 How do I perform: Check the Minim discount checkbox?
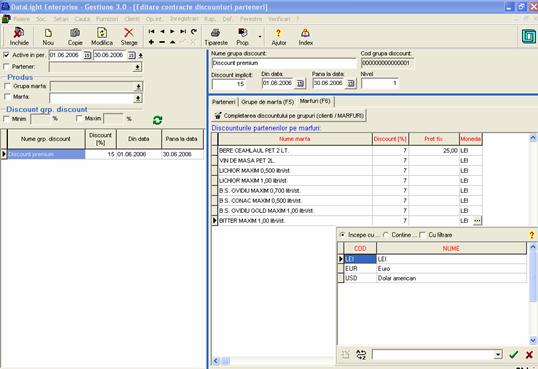pyautogui.click(x=6, y=119)
